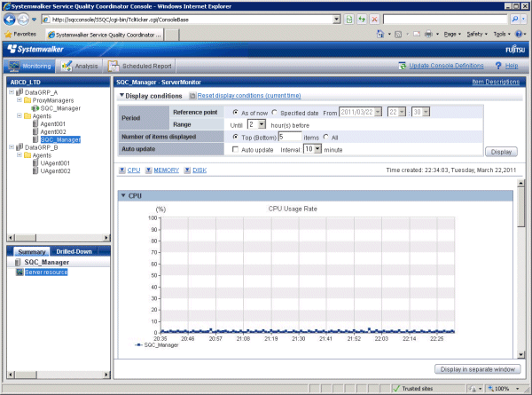
Task: Switch to the Monitoring tab
Action: coord(29,66)
